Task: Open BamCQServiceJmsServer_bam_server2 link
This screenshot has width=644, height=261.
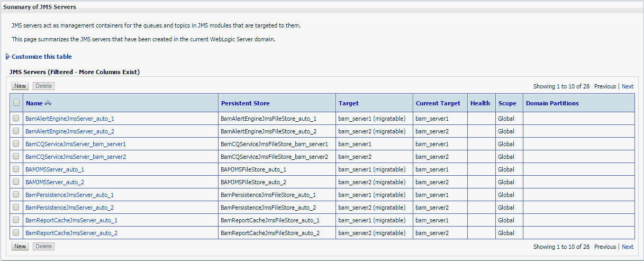Action: 76,157
